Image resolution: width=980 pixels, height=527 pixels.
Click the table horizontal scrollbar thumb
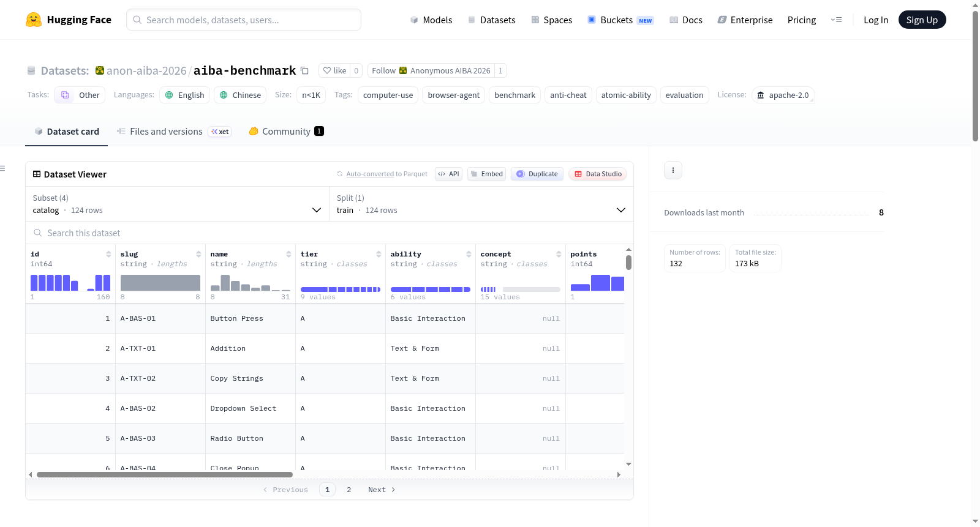point(165,474)
